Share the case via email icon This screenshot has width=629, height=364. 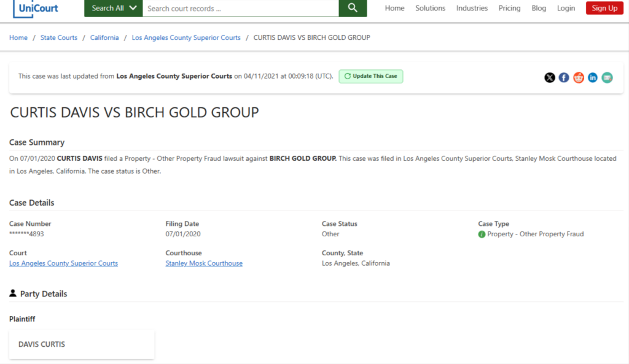[x=607, y=77]
